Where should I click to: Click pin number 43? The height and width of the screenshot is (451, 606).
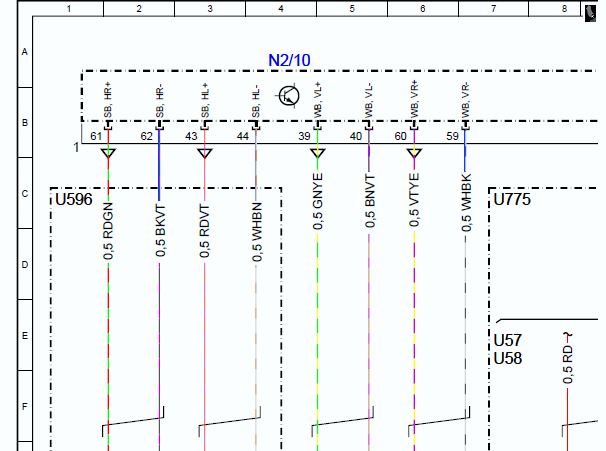click(191, 136)
